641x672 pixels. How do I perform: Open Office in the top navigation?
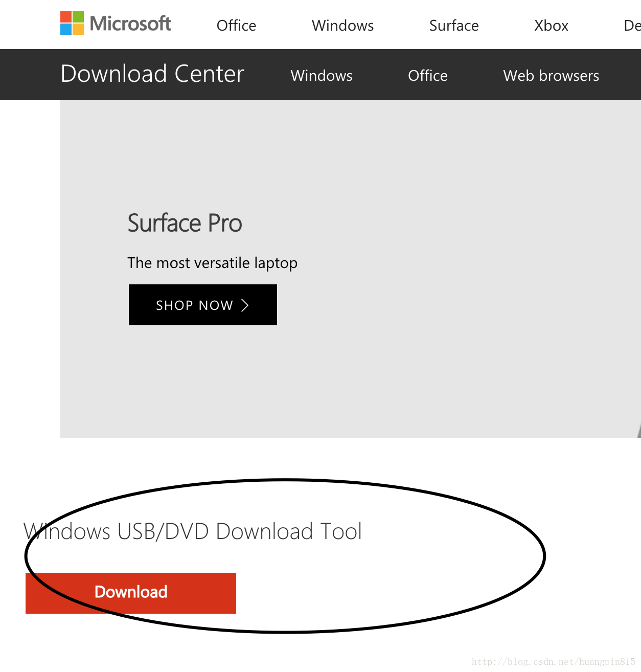(x=236, y=26)
